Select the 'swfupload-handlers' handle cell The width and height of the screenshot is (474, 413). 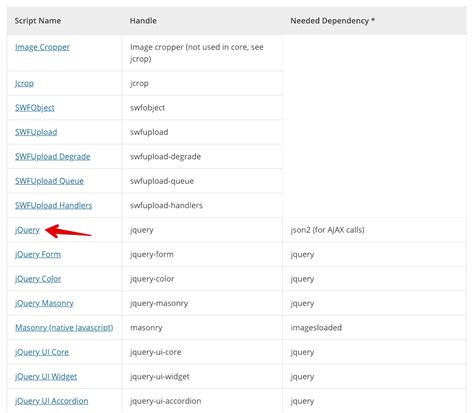click(x=202, y=205)
